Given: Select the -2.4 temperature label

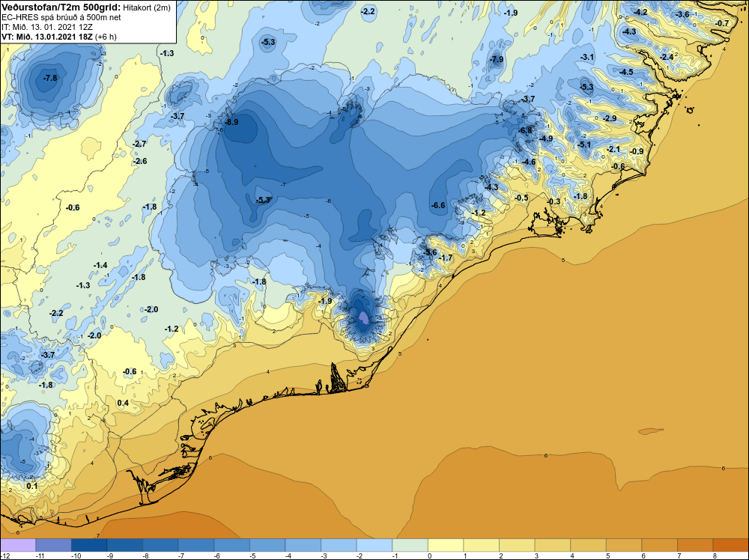Looking at the screenshot, I should [667, 58].
